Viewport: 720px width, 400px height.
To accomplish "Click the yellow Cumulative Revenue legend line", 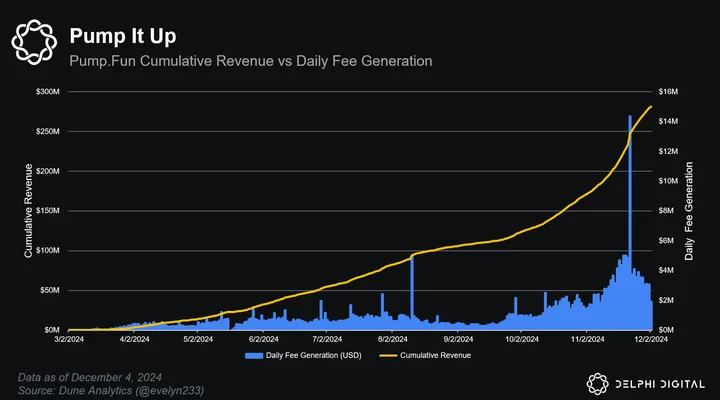I will (388, 355).
